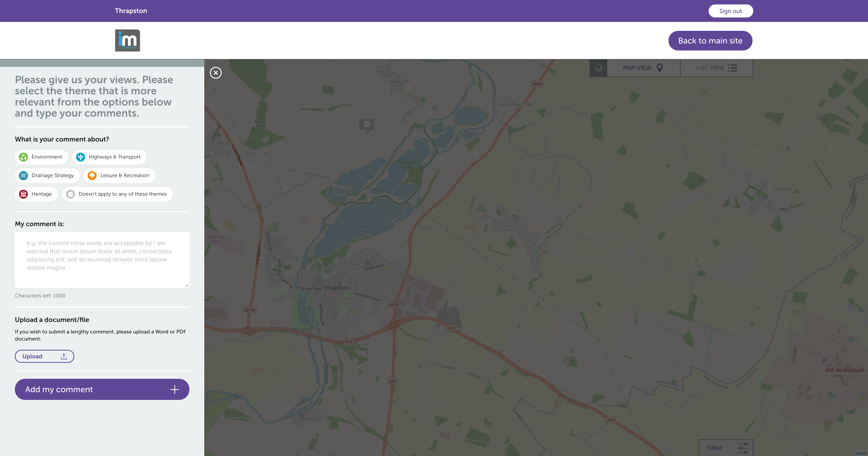This screenshot has height=456, width=868.
Task: Click the Islip village label on map
Action: coord(278,247)
